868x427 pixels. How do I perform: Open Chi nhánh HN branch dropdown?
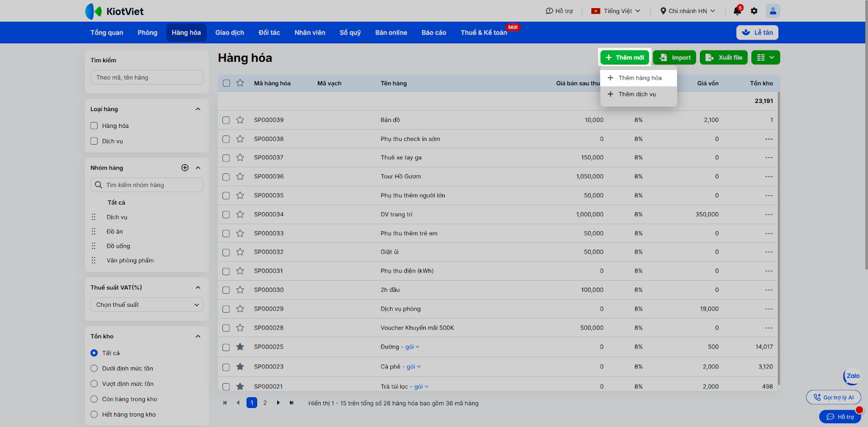[687, 11]
